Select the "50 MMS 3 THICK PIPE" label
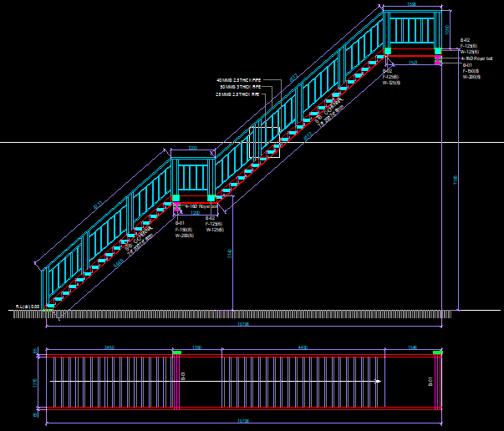This screenshot has width=504, height=431. click(x=241, y=87)
